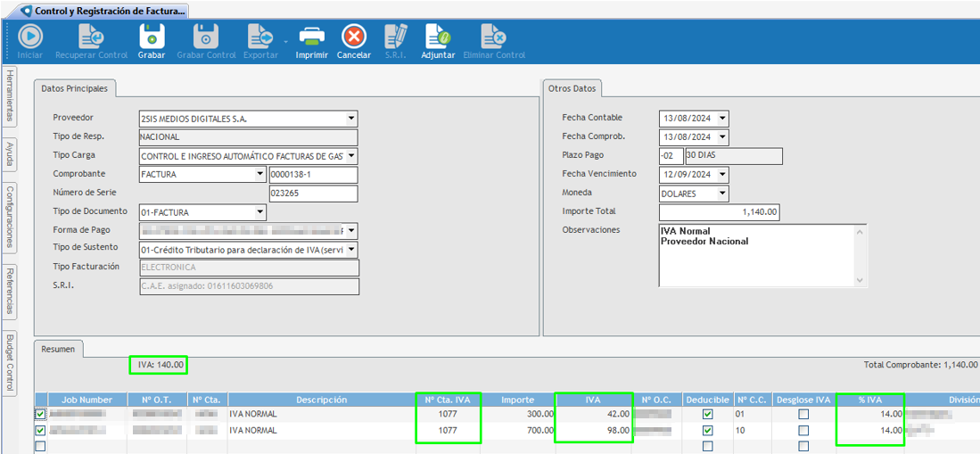
Task: Open the Configuraciones side tab
Action: tap(10, 217)
